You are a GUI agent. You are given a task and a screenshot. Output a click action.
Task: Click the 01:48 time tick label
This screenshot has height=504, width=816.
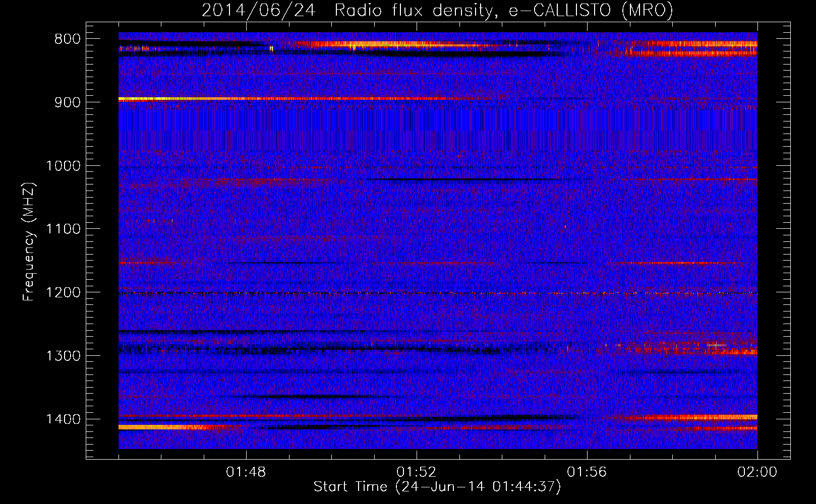(246, 472)
